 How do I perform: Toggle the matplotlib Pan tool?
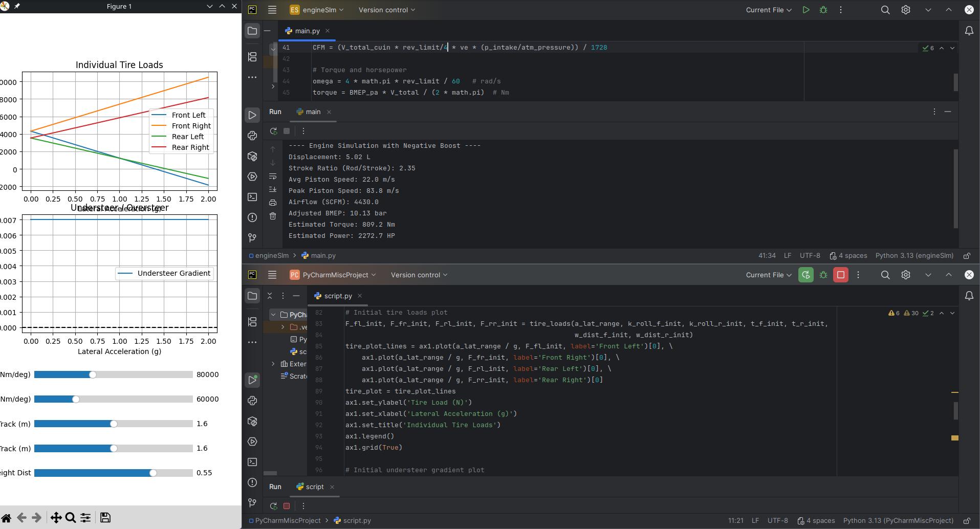tap(56, 518)
